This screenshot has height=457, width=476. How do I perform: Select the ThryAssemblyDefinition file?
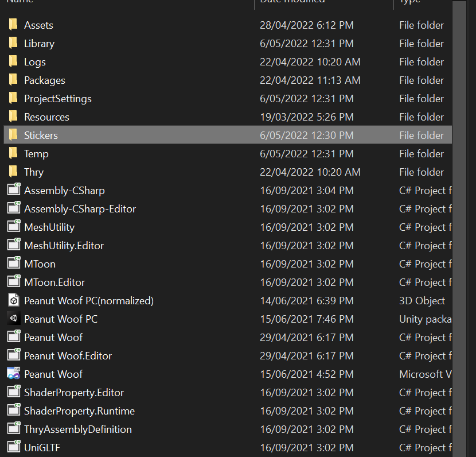[77, 429]
